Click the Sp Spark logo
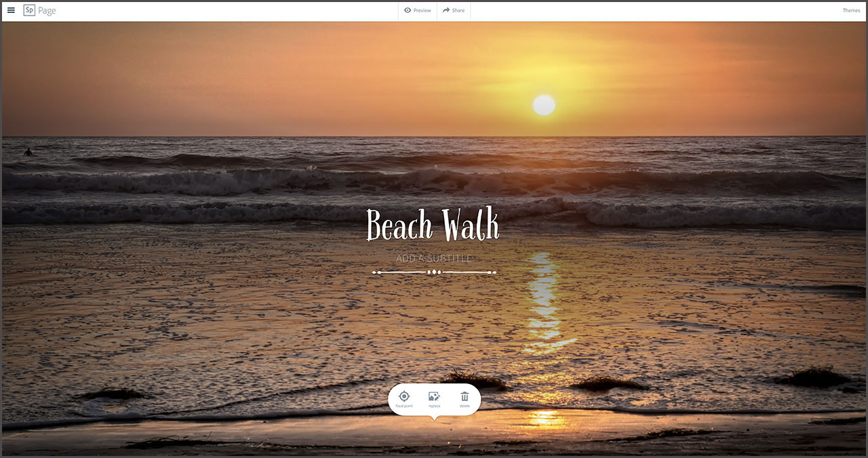 click(x=29, y=10)
